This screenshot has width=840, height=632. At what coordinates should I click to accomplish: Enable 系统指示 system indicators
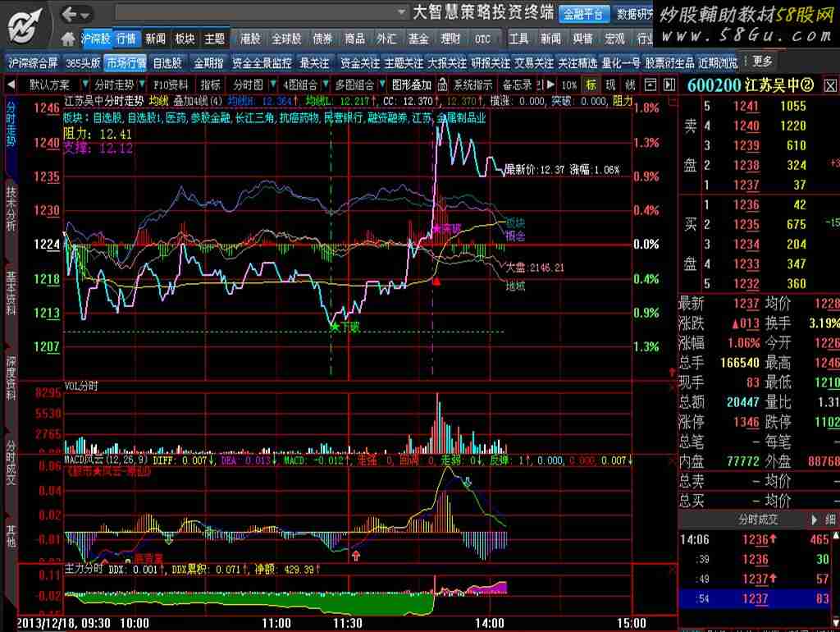(472, 85)
